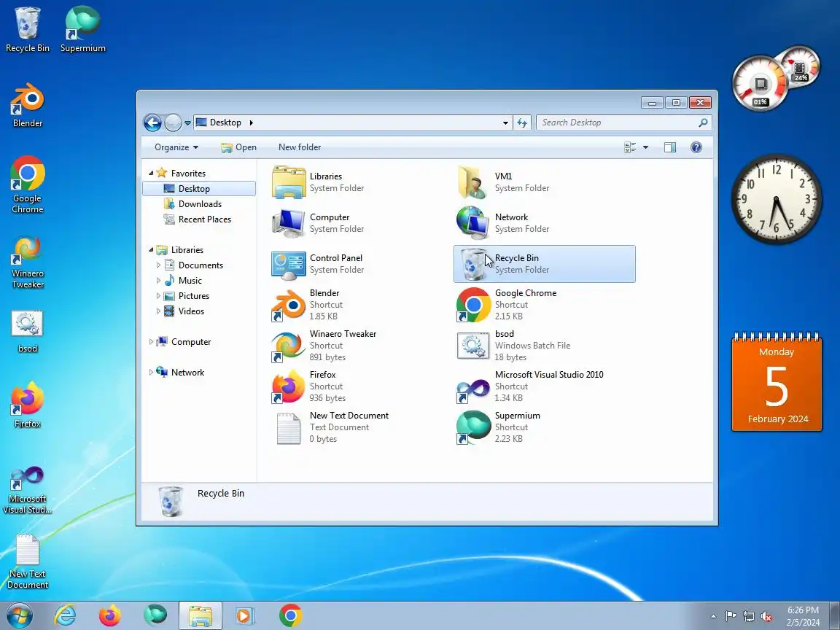Click the search magnifier icon

pos(703,122)
